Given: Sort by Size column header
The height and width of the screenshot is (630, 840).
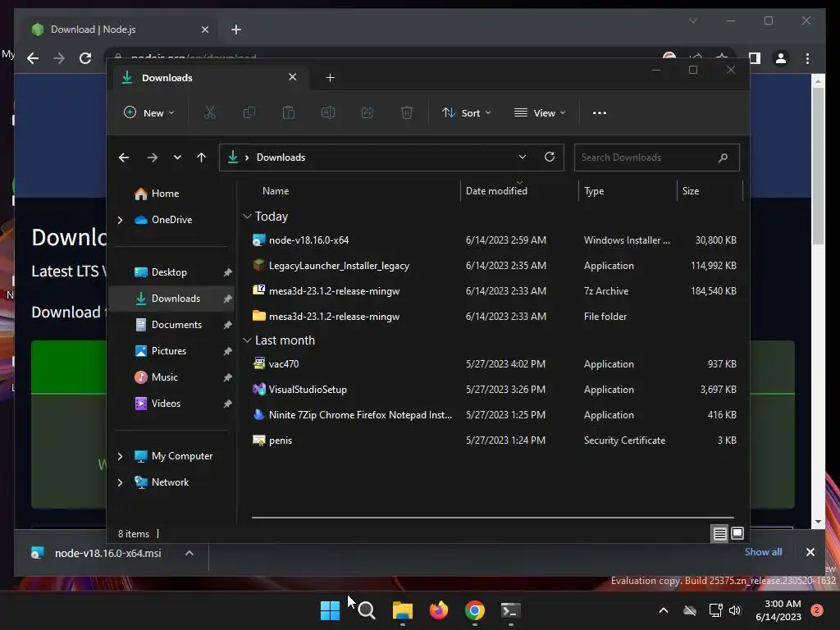Looking at the screenshot, I should click(x=691, y=191).
